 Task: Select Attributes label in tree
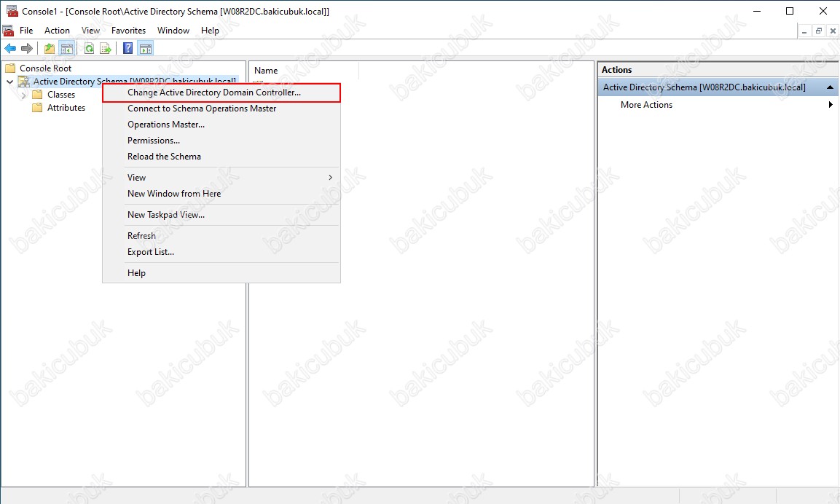66,108
